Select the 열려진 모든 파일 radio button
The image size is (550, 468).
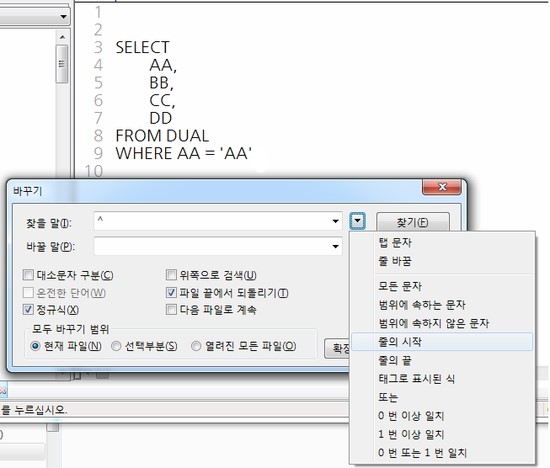(x=196, y=346)
